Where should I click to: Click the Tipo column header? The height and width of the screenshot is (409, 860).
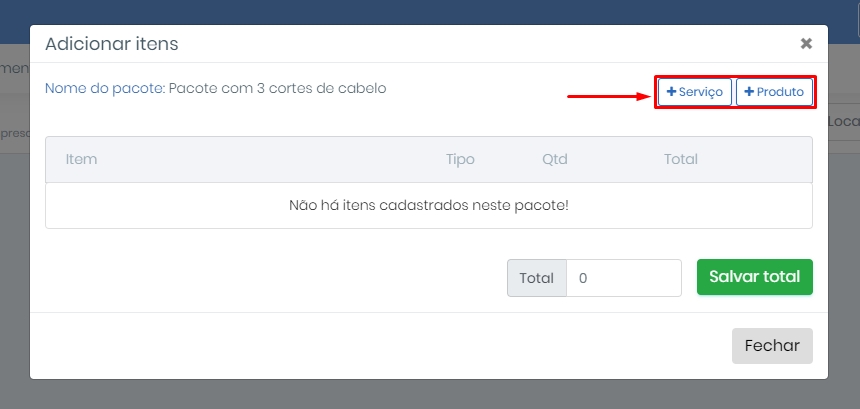coord(460,160)
